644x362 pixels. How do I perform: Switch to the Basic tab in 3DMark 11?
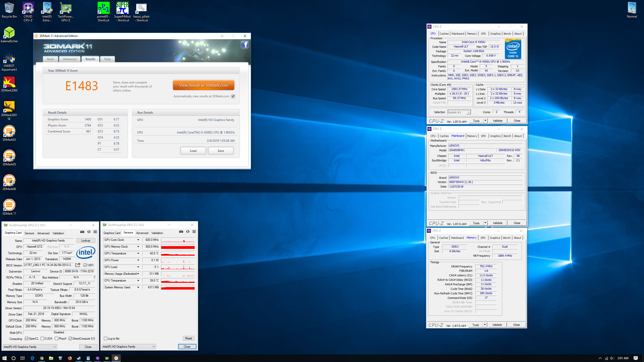tap(51, 59)
